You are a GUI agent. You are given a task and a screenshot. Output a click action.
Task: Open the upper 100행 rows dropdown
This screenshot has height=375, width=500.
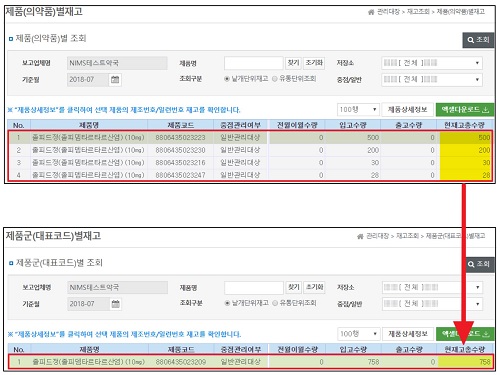358,109
